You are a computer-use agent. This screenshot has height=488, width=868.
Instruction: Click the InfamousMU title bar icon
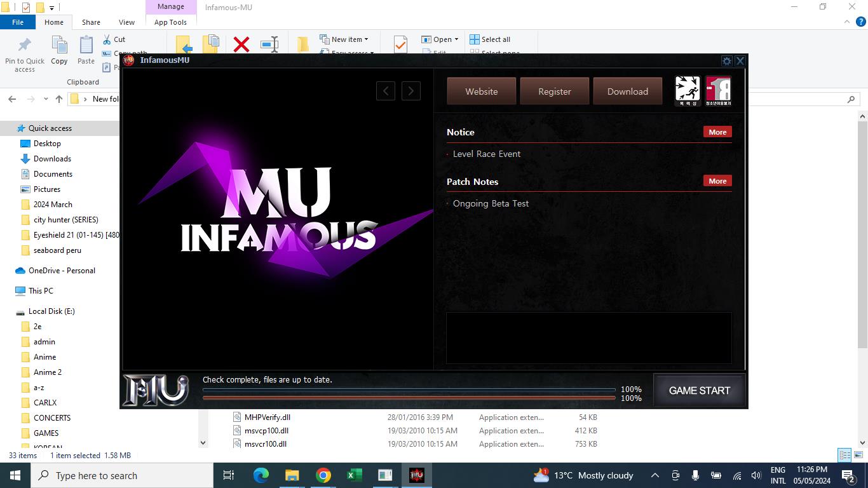(x=129, y=60)
